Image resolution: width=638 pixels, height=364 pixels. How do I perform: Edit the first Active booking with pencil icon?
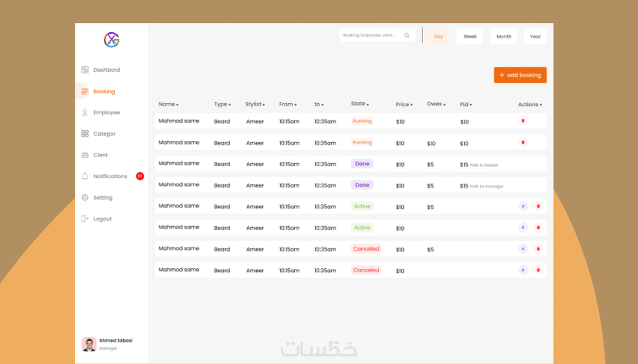pos(523,206)
